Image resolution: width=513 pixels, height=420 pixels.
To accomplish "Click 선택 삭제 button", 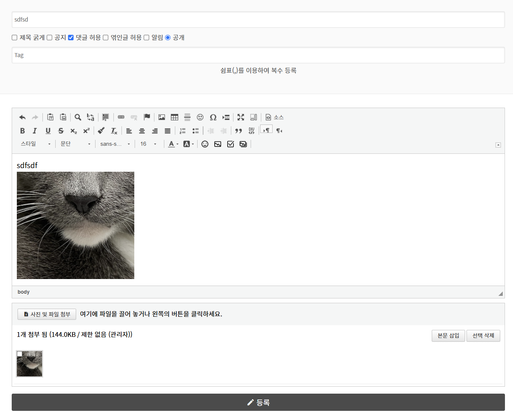I will click(x=483, y=335).
